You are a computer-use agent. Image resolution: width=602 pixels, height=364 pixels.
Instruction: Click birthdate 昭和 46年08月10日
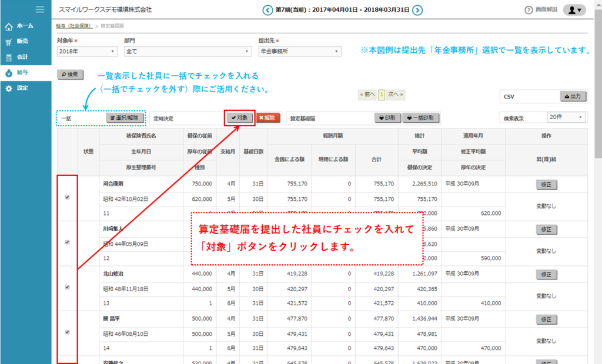126,334
